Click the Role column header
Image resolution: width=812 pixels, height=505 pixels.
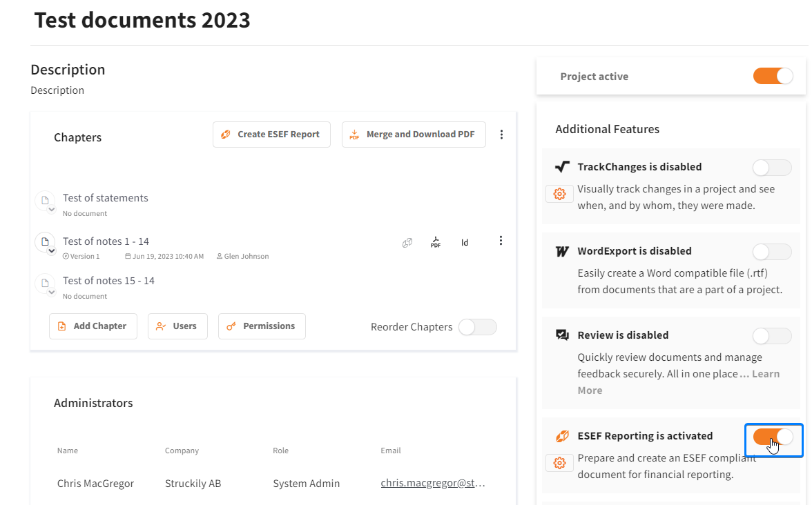pyautogui.click(x=280, y=450)
